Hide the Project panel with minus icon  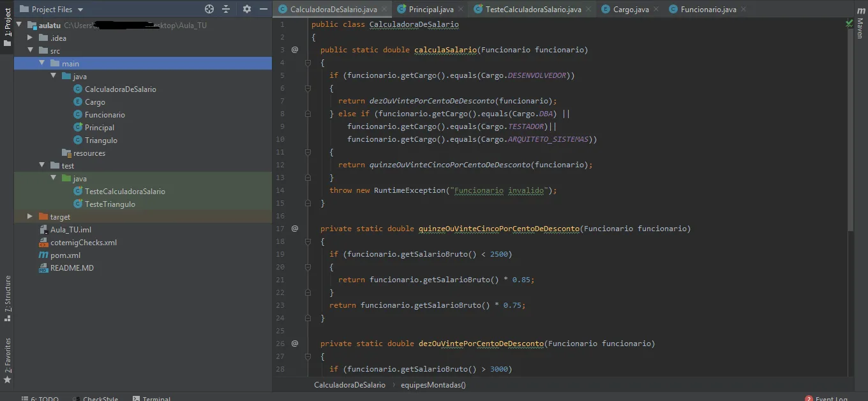[x=264, y=9]
